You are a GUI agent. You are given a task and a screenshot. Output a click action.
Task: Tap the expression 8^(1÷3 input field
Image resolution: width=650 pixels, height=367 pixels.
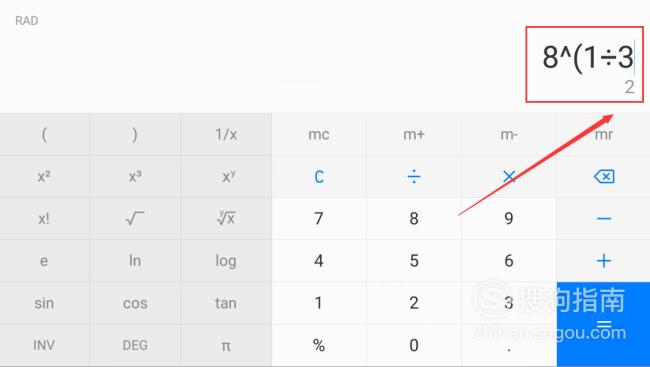(588, 57)
